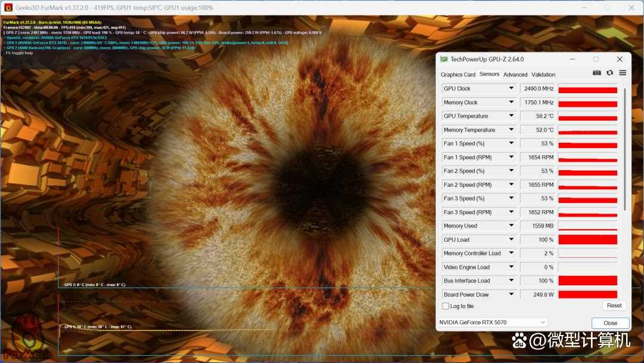Open the GPU Load sensor dropdown
Viewport: 644px width, 363px height.
click(512, 239)
